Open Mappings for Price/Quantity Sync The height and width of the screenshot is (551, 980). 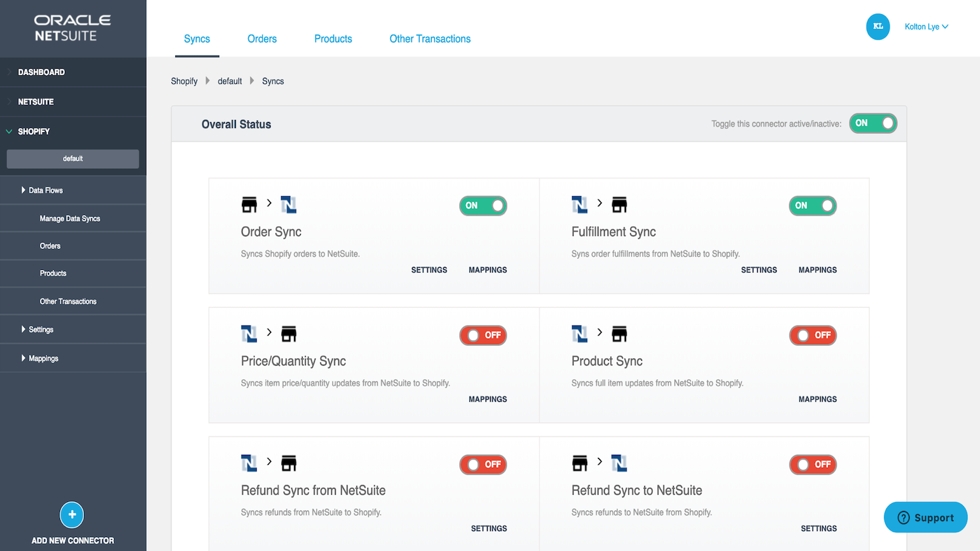pos(488,399)
